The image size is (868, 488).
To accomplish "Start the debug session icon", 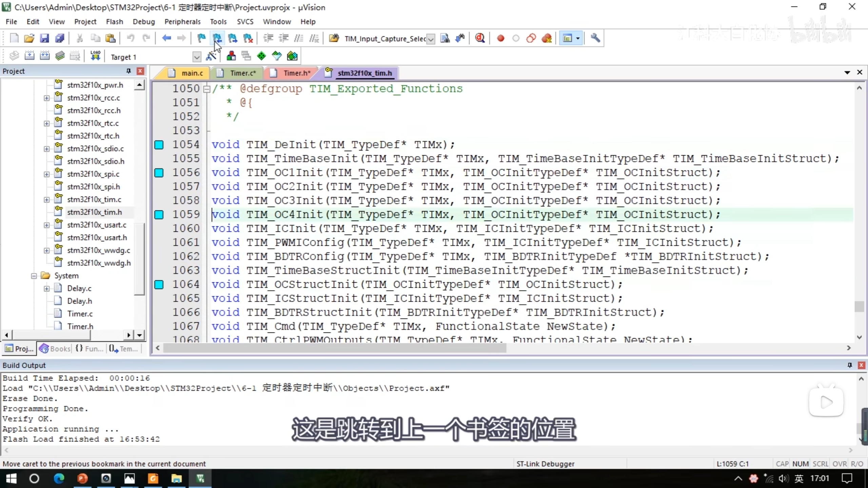I will 479,38.
